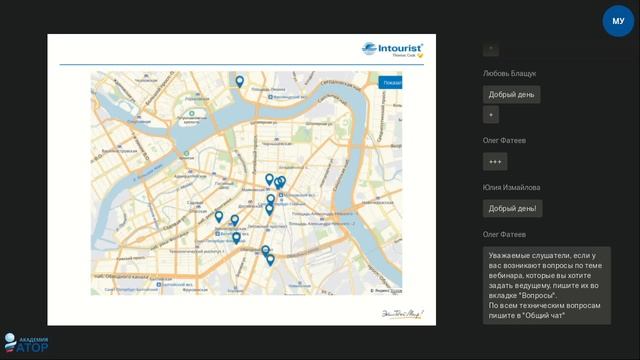Select the pin nearest the Садовая metro stations
The height and width of the screenshot is (360, 640).
coord(219,217)
